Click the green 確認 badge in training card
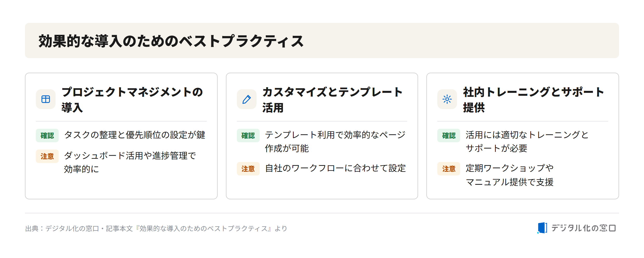 tap(449, 135)
